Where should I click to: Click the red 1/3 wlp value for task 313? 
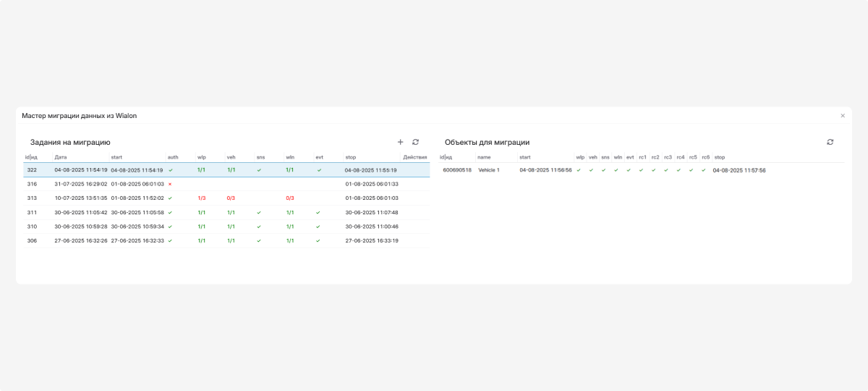[x=202, y=198]
